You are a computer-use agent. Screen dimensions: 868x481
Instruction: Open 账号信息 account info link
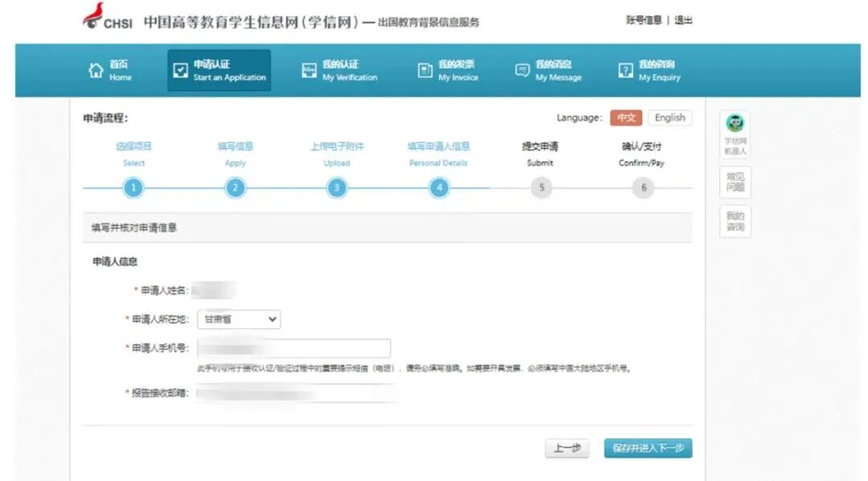(644, 20)
